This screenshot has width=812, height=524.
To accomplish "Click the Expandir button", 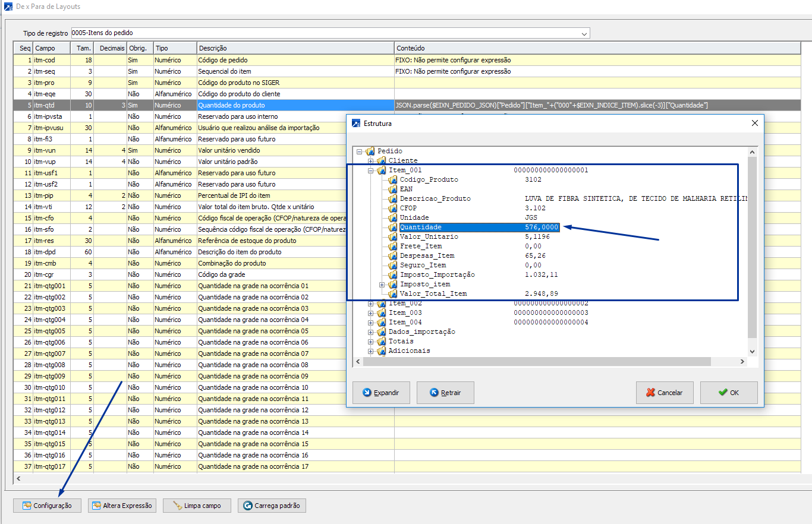I will (380, 393).
